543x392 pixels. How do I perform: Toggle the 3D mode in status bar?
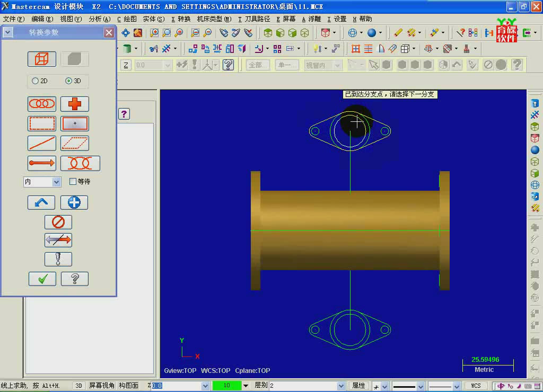click(79, 386)
